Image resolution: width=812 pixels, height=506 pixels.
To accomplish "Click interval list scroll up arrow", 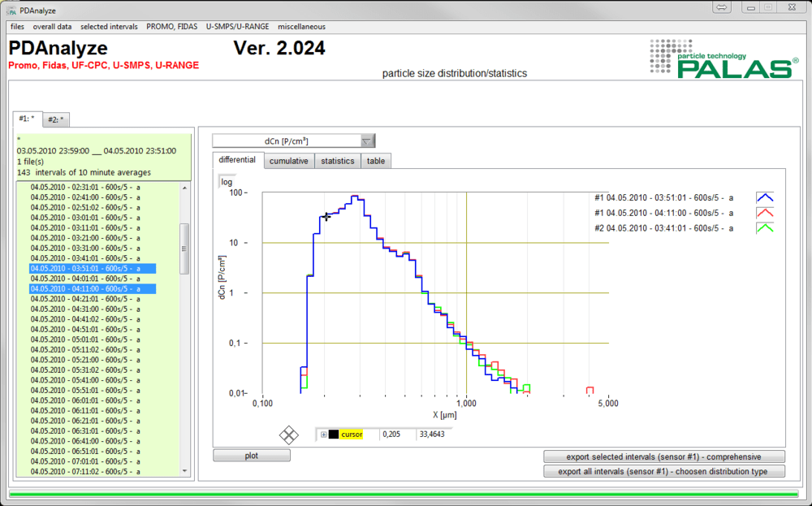I will coord(185,188).
